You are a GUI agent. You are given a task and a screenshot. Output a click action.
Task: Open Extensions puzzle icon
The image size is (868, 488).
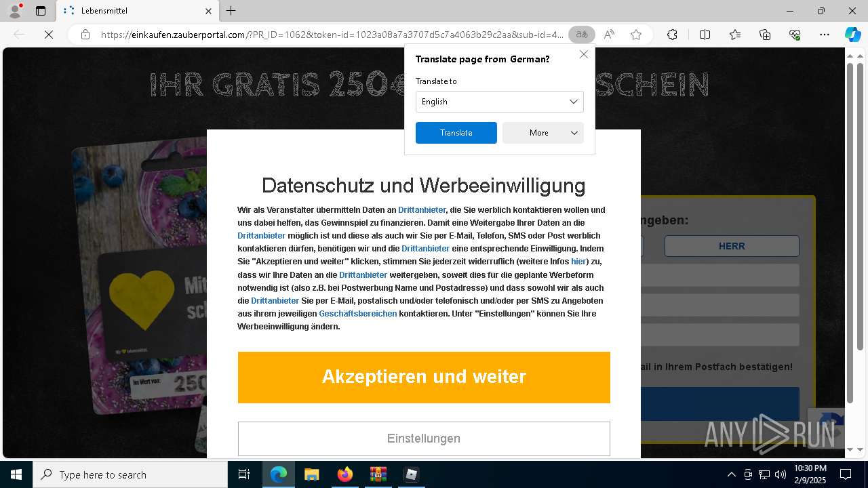coord(672,35)
